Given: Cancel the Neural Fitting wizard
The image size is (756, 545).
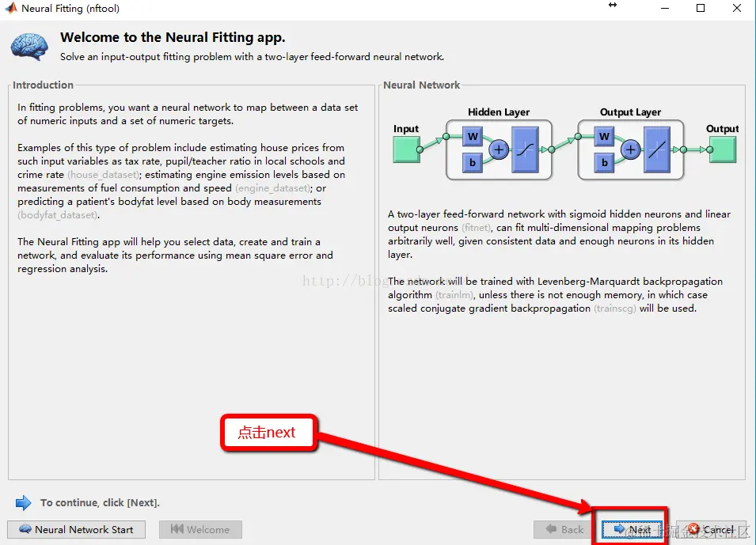Looking at the screenshot, I should click(711, 530).
